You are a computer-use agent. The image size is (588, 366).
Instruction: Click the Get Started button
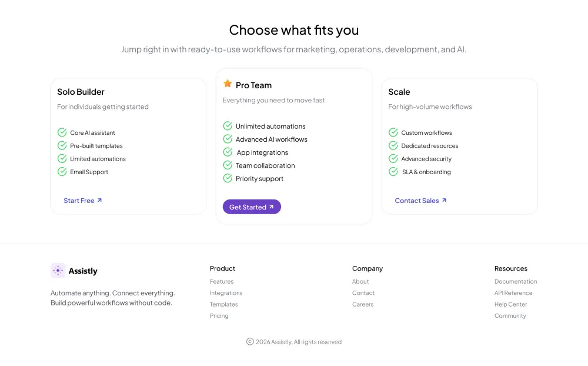click(252, 207)
